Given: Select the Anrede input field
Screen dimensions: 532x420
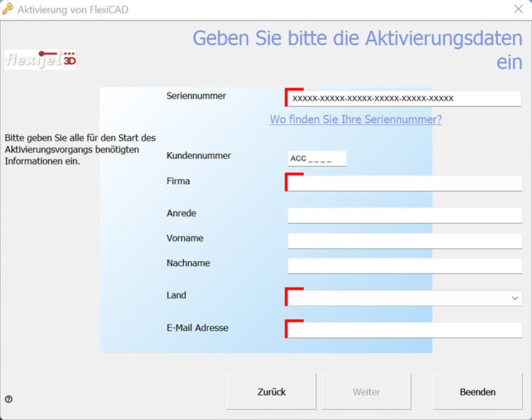Looking at the screenshot, I should (405, 216).
